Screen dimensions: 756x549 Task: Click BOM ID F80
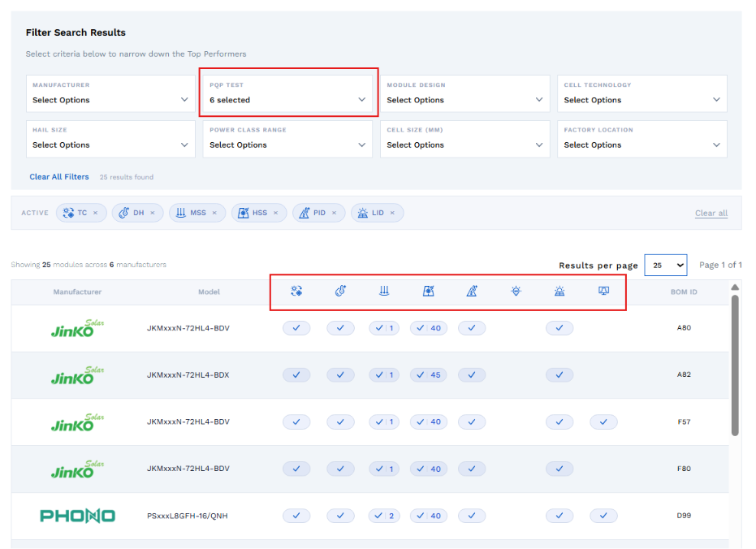point(684,469)
